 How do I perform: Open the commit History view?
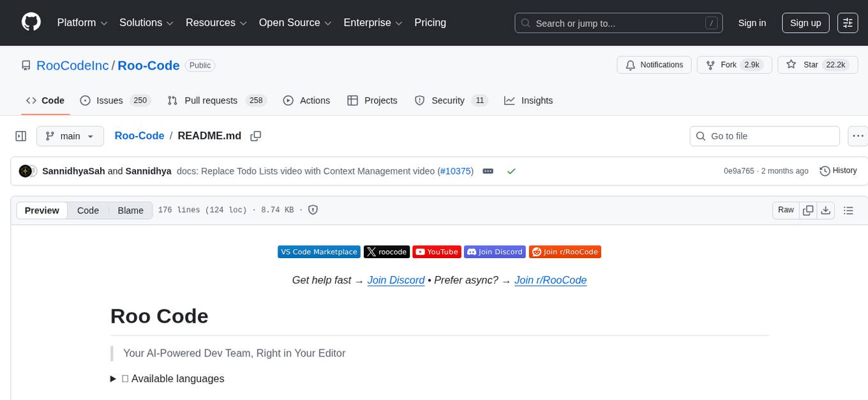(x=838, y=171)
